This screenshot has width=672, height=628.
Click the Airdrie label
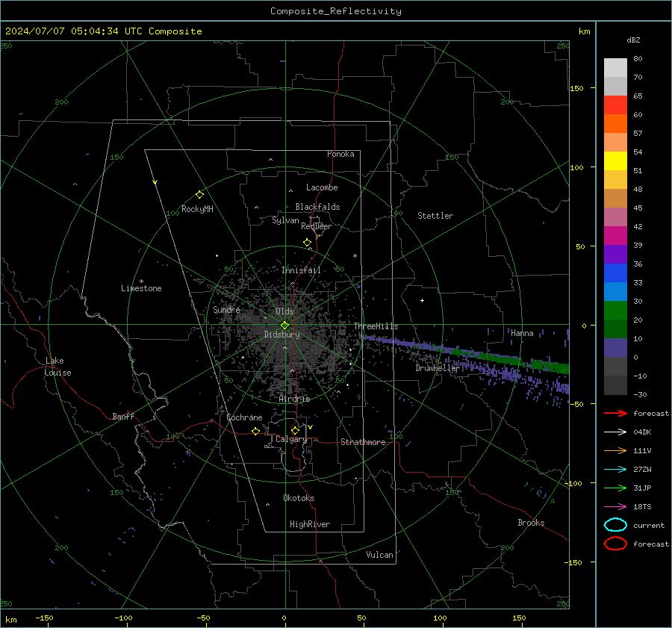coord(294,399)
